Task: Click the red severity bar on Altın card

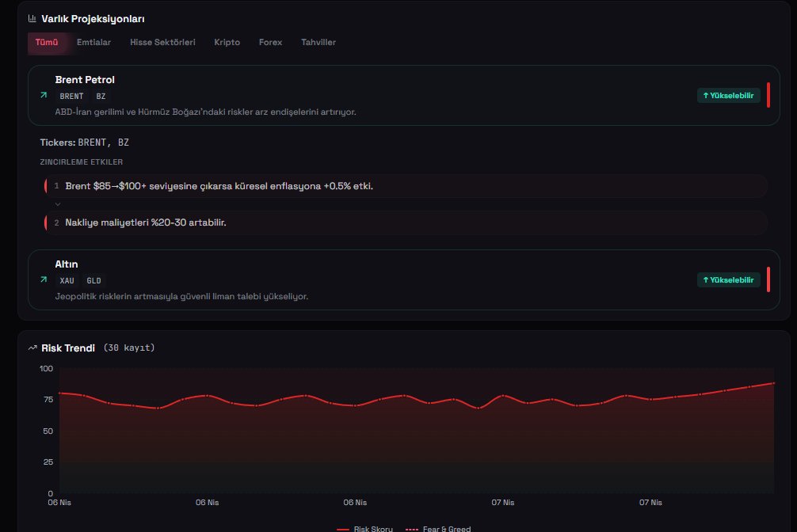Action: 768,279
